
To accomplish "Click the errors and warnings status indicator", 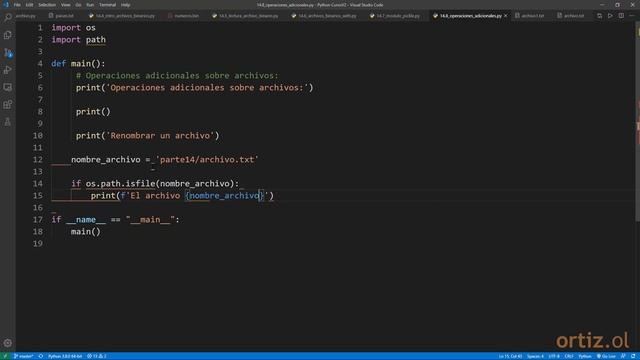I will click(x=97, y=356).
